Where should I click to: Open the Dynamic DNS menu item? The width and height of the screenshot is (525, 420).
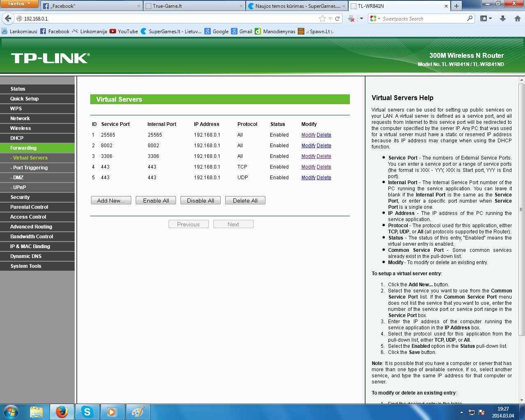coord(37,256)
